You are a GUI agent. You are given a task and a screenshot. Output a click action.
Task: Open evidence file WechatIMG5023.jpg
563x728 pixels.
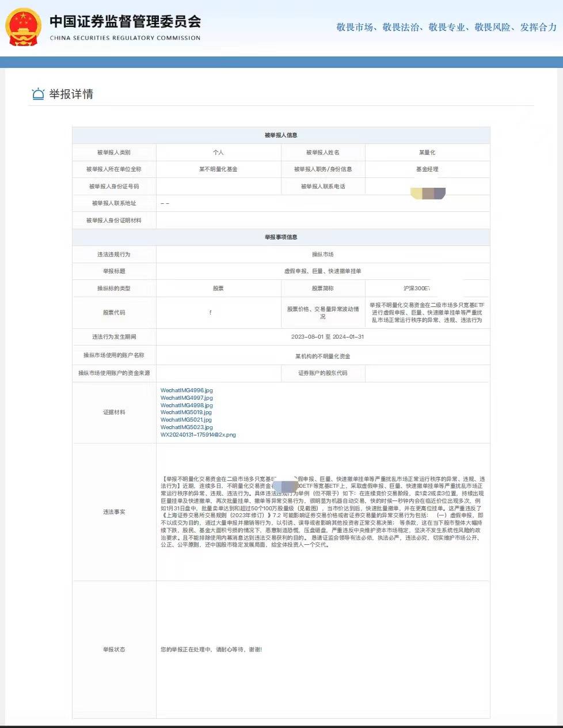pos(187,427)
